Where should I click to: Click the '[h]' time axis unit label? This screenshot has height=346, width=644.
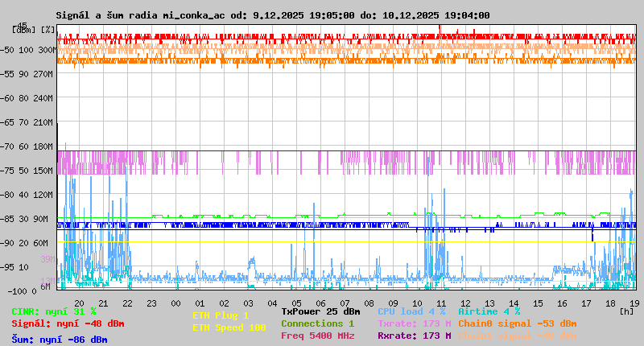(x=626, y=311)
